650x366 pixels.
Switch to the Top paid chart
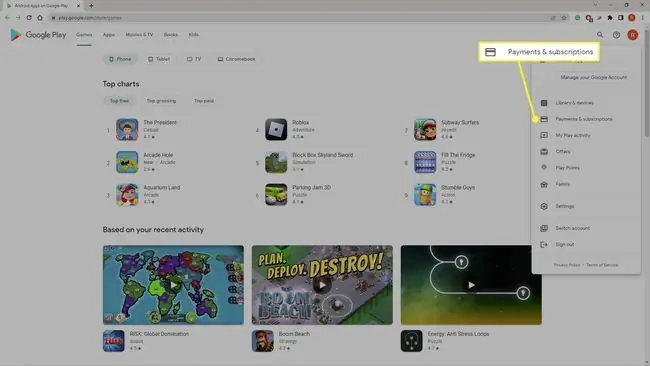point(204,101)
